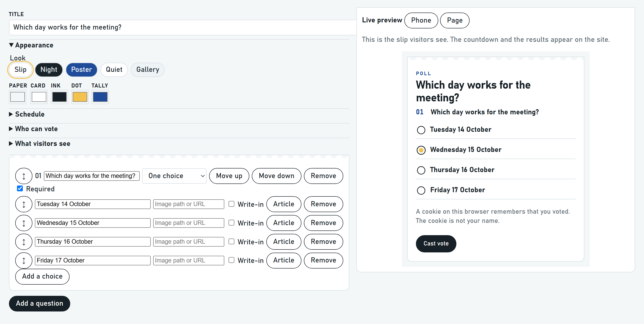The image size is (644, 324).
Task: Focus the poll Title input field
Action: tap(182, 27)
